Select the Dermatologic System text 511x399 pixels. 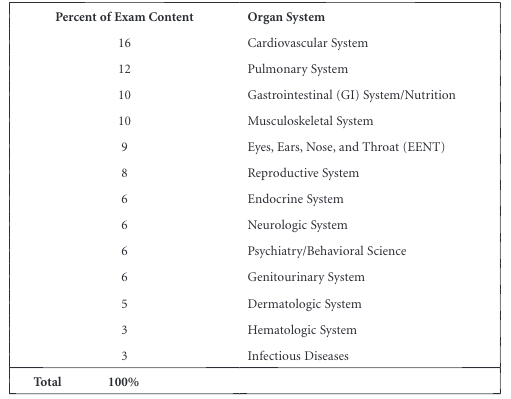[x=304, y=304]
